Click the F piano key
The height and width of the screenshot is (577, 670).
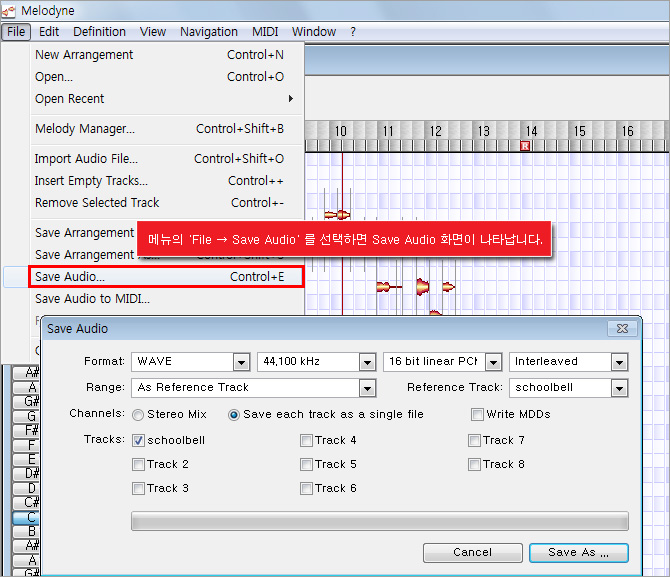coord(26,445)
